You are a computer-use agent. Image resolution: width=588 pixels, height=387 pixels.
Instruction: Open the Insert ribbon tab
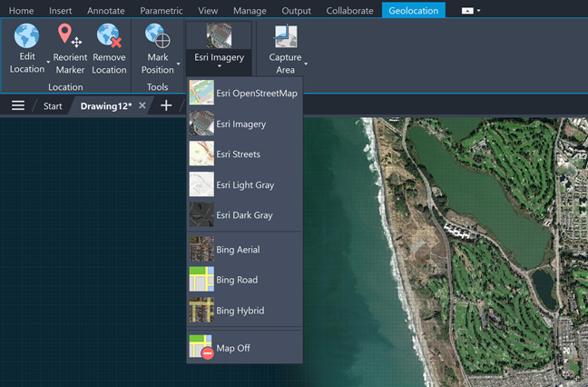[x=61, y=11]
